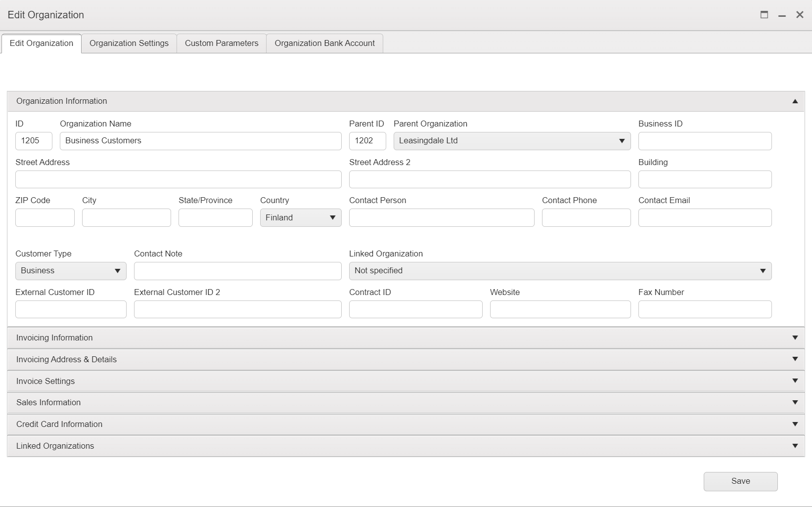Open the Organization Bank Account tab
Image resolution: width=812 pixels, height=507 pixels.
[x=325, y=43]
